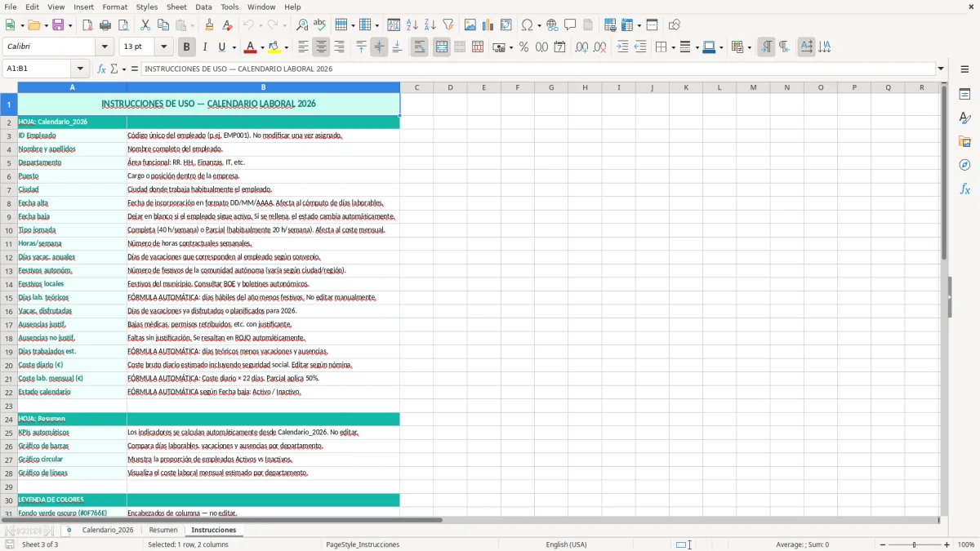Toggle Underline formatting
This screenshot has width=980, height=551.
pos(222,47)
